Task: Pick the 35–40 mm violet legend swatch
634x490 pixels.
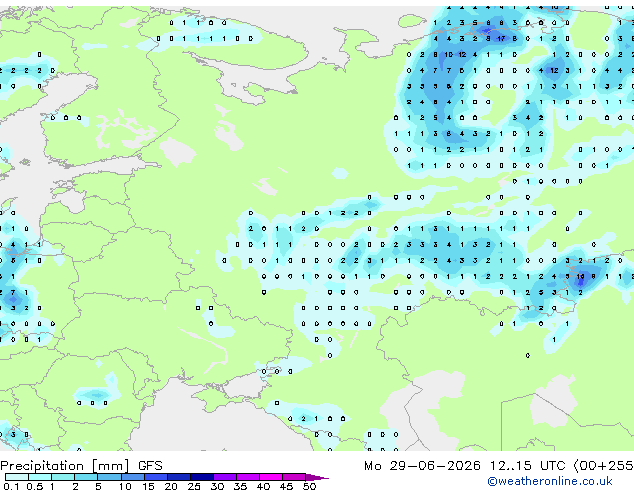Action: (248, 477)
